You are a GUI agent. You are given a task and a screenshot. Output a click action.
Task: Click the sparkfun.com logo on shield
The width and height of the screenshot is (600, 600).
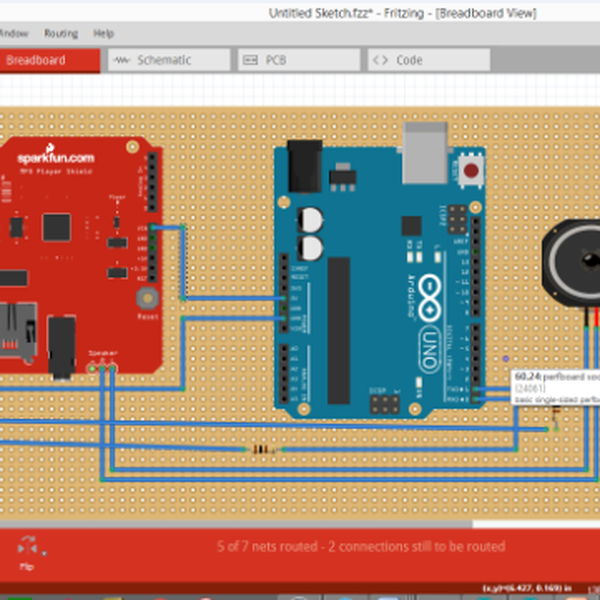tap(56, 155)
